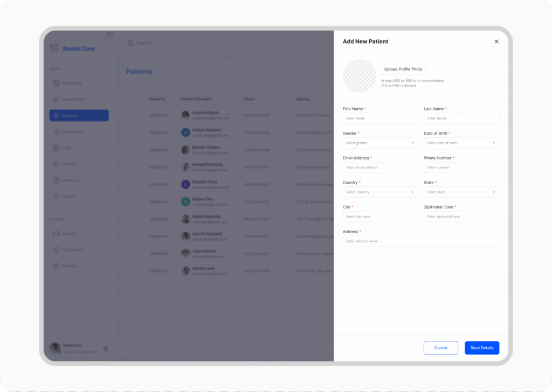Image resolution: width=552 pixels, height=392 pixels.
Task: Collapse sidebar using top panel icon
Action: click(110, 34)
